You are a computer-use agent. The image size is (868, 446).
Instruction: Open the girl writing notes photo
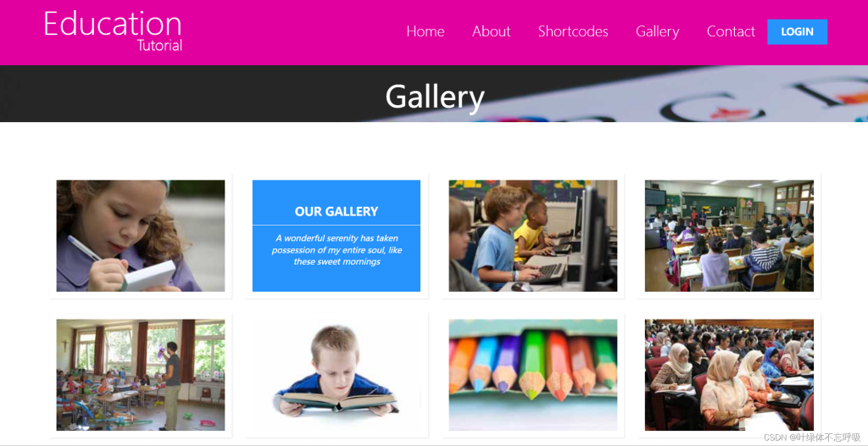[x=141, y=236]
